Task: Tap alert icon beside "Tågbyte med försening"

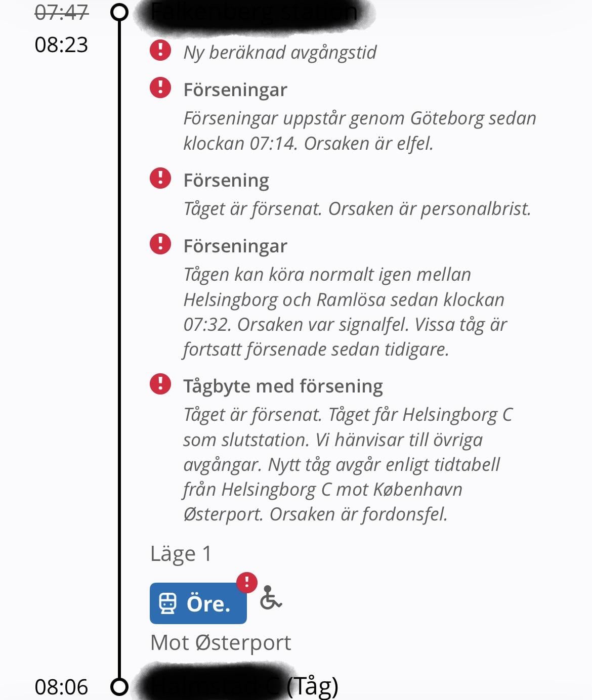Action: click(160, 384)
